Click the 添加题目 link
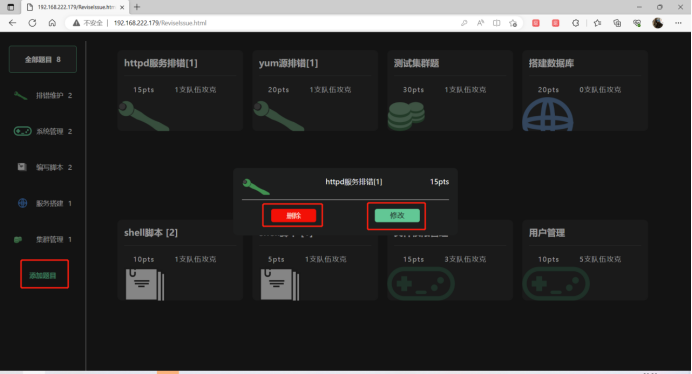 tap(43, 276)
